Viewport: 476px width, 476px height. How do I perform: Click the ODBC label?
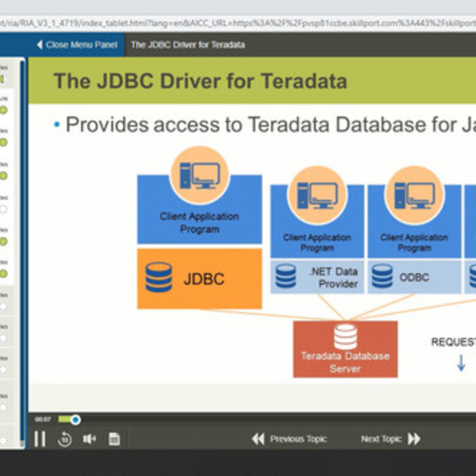point(414,277)
